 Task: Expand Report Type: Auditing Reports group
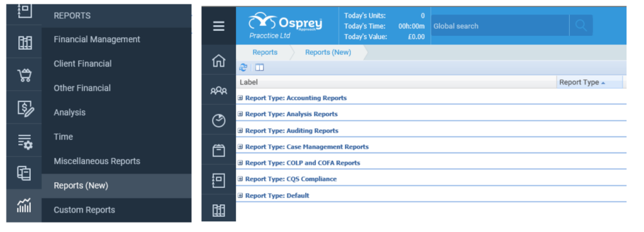240,131
